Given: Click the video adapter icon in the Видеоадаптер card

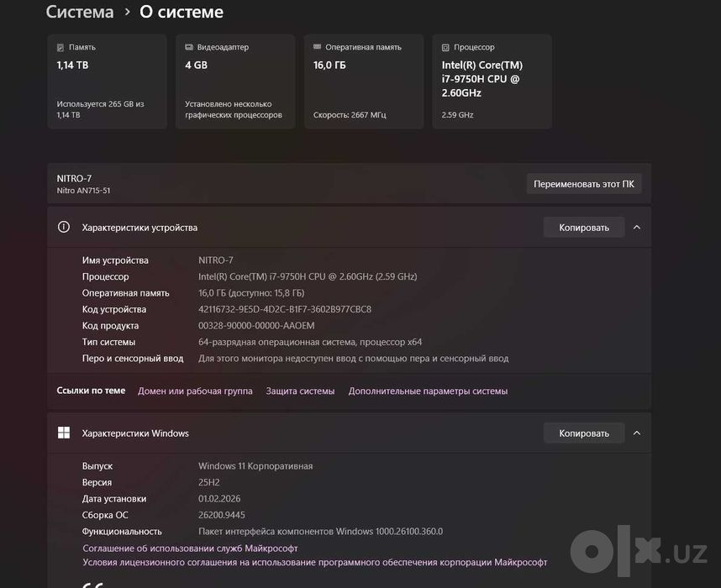Looking at the screenshot, I should (188, 47).
